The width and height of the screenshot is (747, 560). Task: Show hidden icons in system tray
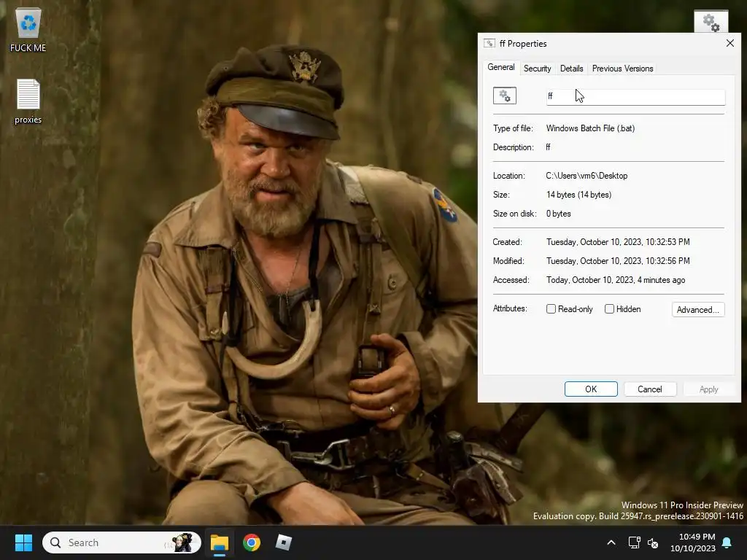point(611,542)
